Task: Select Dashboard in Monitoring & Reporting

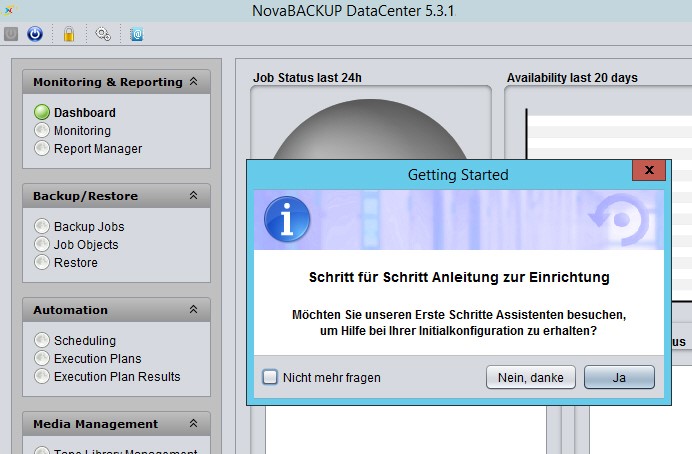Action: pos(75,113)
